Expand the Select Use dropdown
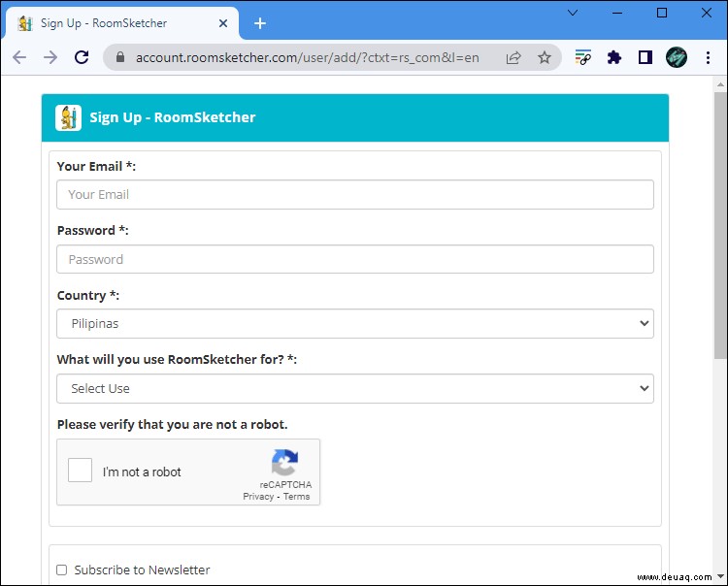Viewport: 728px width, 586px height. click(x=355, y=388)
